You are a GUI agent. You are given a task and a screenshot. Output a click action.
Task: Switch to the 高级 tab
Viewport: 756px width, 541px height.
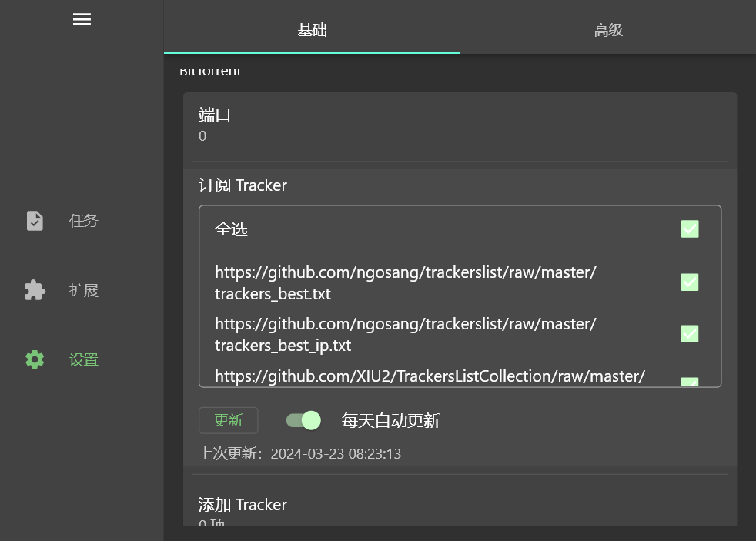coord(608,30)
